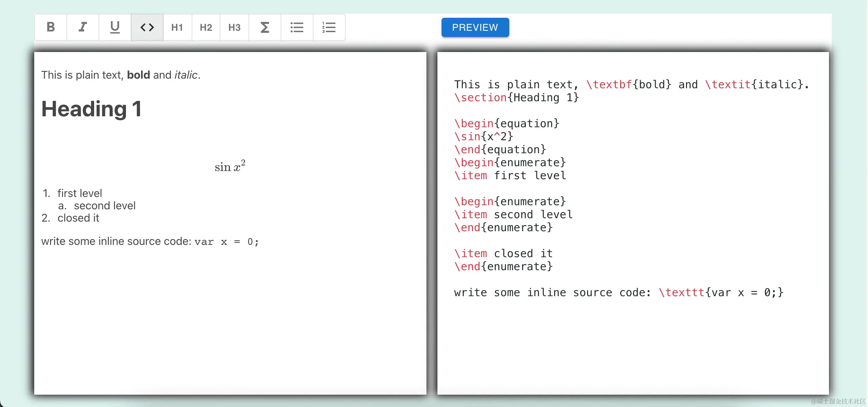The width and height of the screenshot is (868, 407).
Task: Apply Heading 1 style from the toolbar
Action: point(177,27)
